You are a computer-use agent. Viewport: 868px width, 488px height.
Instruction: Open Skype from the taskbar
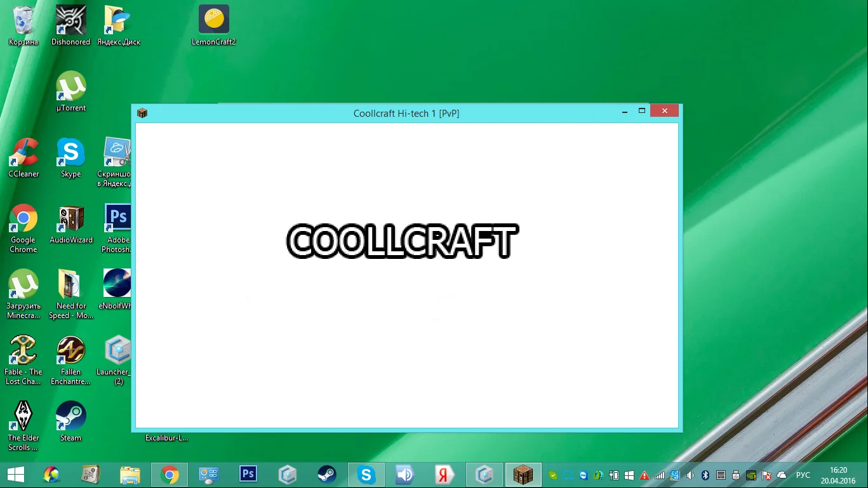(x=366, y=475)
